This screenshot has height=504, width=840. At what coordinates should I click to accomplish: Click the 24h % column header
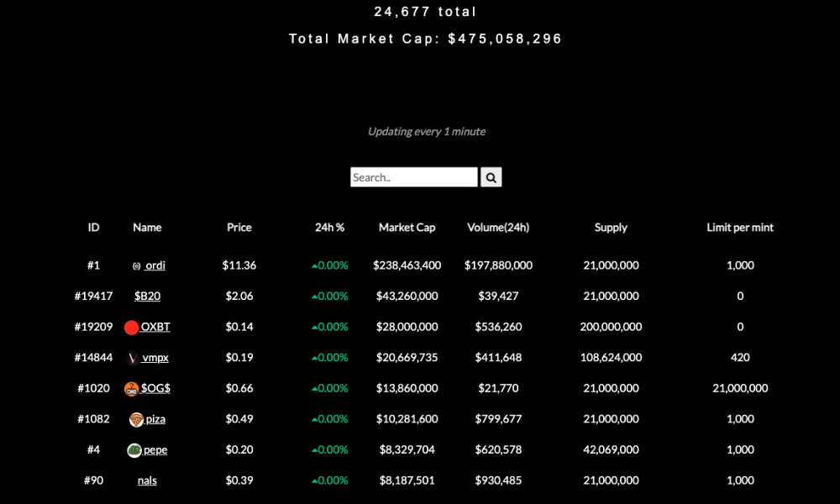point(329,227)
